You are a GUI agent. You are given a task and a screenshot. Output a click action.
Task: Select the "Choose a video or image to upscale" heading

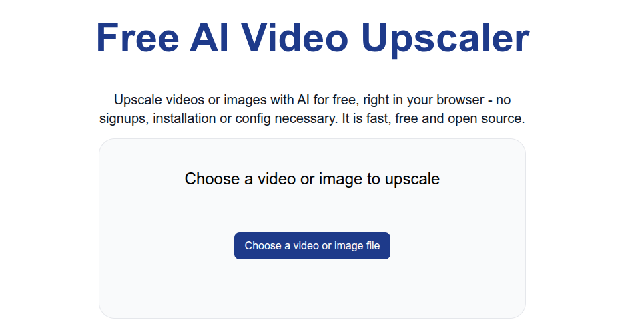pos(312,179)
